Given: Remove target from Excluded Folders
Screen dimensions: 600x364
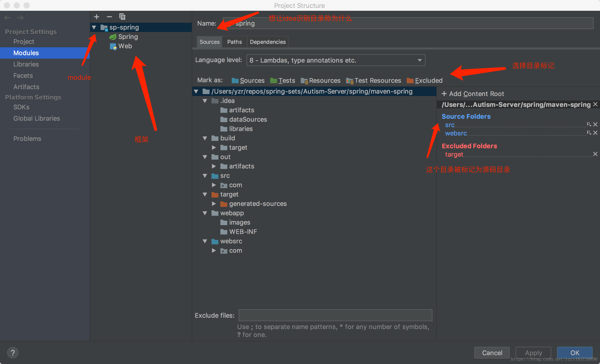Looking at the screenshot, I should 596,154.
